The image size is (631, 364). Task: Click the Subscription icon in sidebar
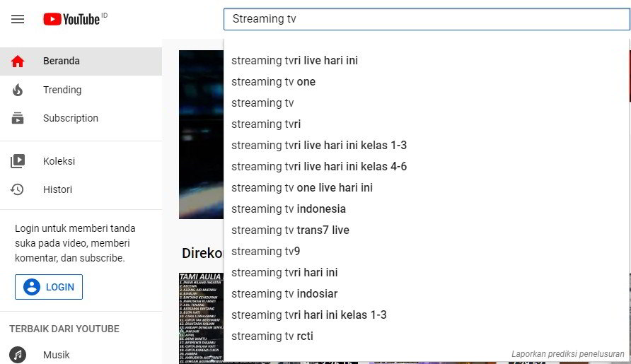pos(18,118)
